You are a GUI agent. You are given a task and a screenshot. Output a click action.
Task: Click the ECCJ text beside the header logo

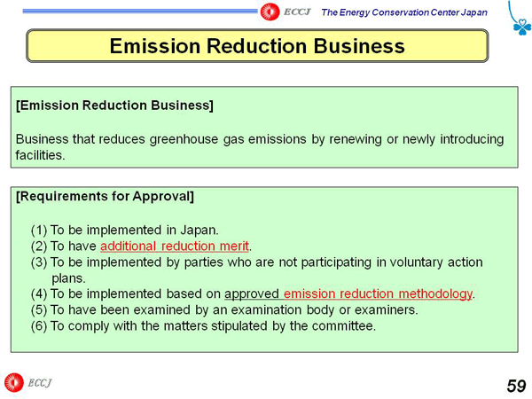(297, 11)
